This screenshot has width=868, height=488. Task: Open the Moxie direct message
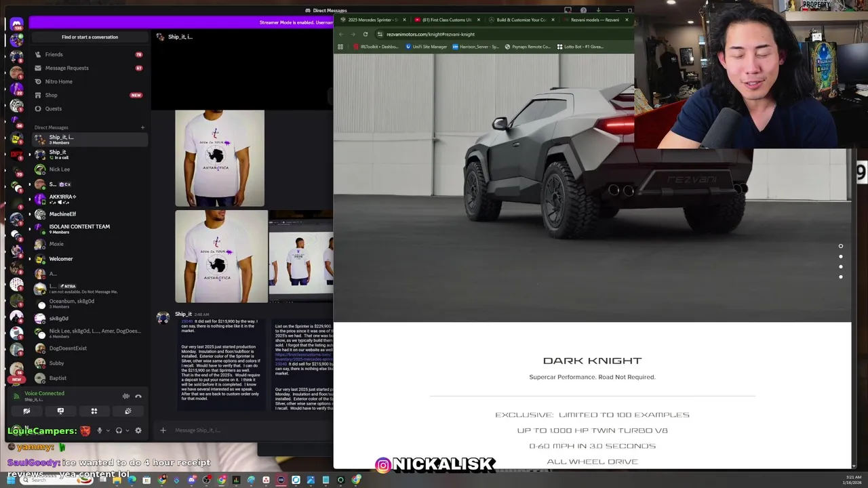pyautogui.click(x=90, y=244)
